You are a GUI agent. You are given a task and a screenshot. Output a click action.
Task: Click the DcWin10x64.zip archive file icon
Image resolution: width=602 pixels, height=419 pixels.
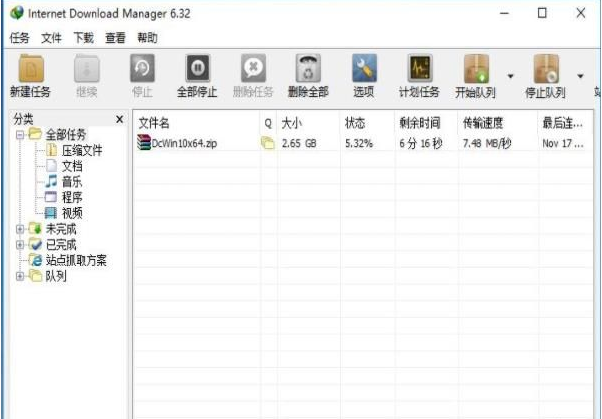click(144, 143)
